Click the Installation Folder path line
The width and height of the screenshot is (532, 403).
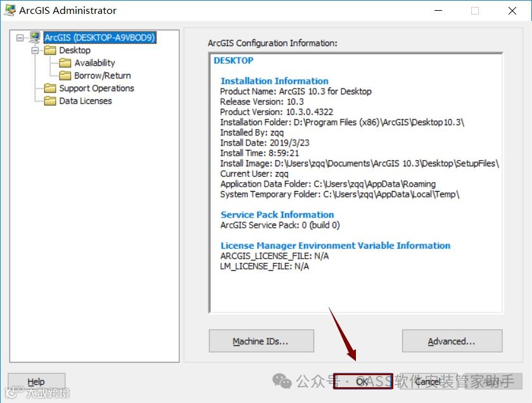coord(342,122)
